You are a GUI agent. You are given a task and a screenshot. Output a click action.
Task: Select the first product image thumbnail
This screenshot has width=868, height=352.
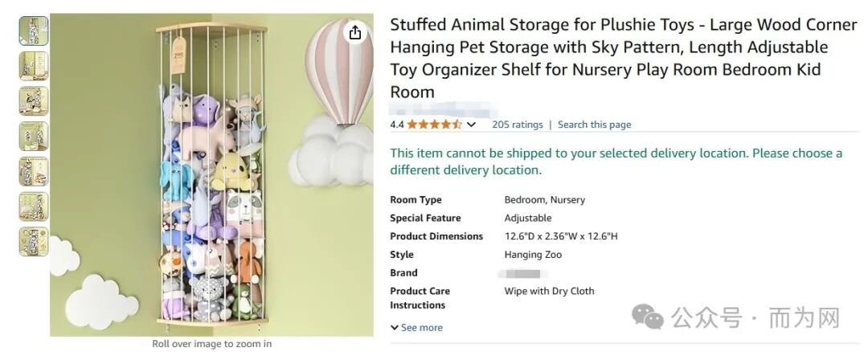coord(34,31)
